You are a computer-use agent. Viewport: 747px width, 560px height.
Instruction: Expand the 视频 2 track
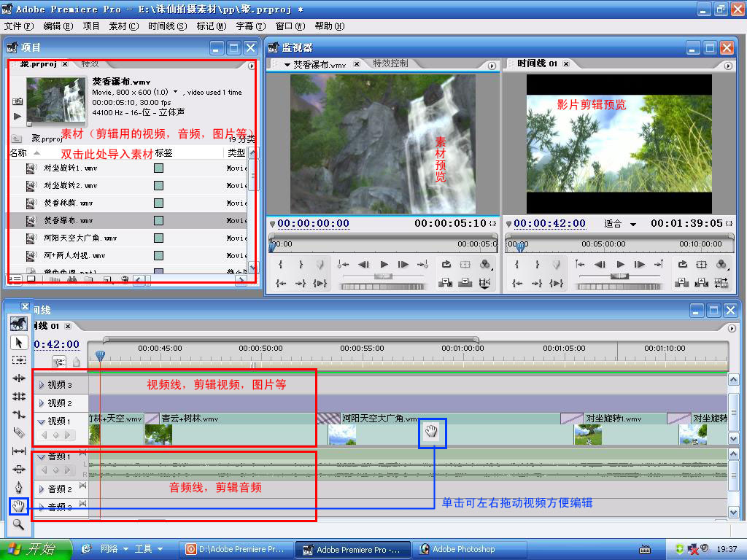point(42,403)
